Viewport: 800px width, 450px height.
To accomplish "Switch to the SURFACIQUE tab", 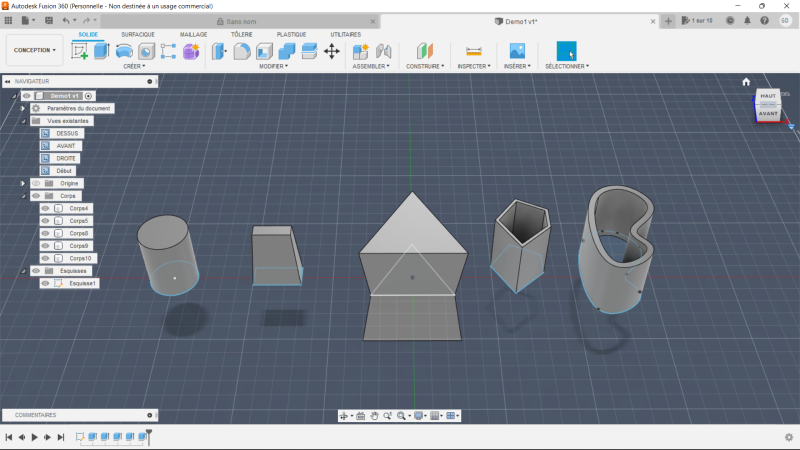I will 138,34.
